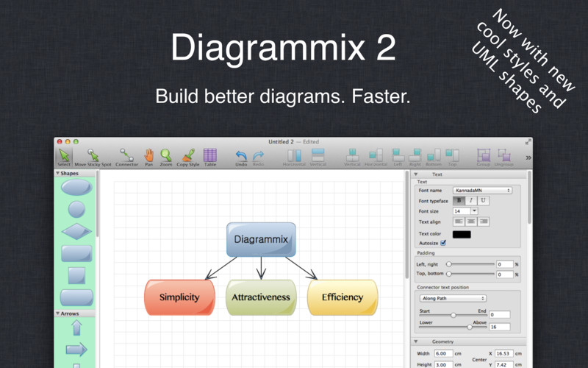Viewport: 588px width, 368px height.
Task: Align shapes Bottom
Action: point(434,158)
